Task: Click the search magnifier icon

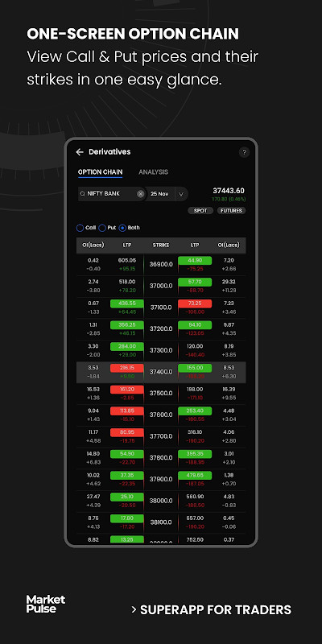Action: [x=83, y=194]
